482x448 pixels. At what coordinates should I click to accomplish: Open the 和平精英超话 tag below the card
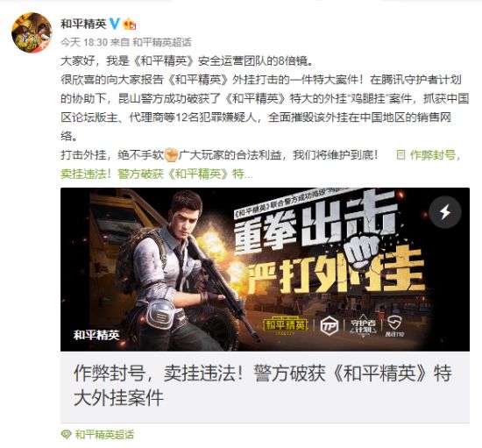(104, 435)
